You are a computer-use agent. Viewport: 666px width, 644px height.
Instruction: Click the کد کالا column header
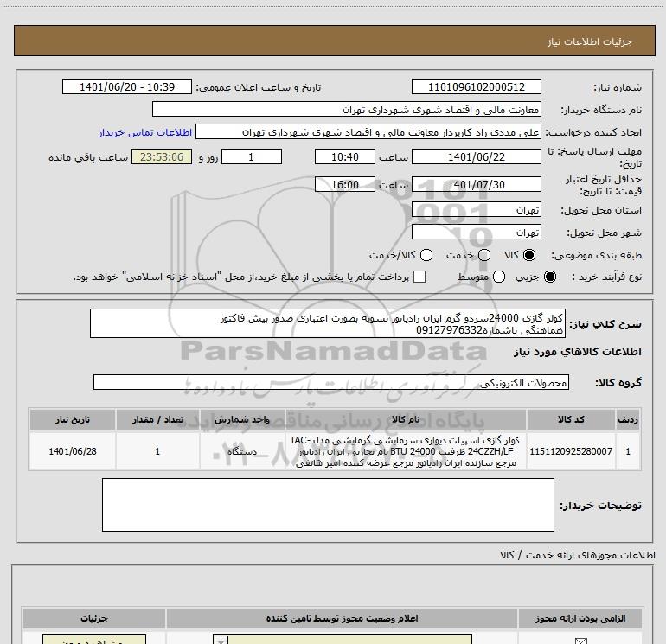tap(571, 419)
